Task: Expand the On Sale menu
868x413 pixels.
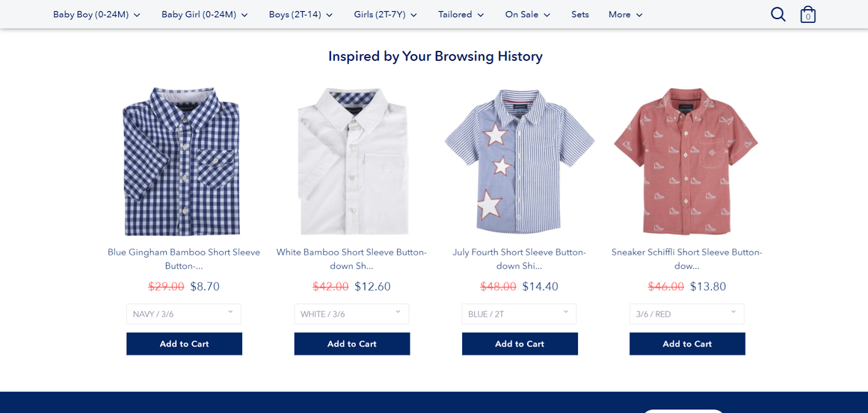Action: [x=527, y=15]
